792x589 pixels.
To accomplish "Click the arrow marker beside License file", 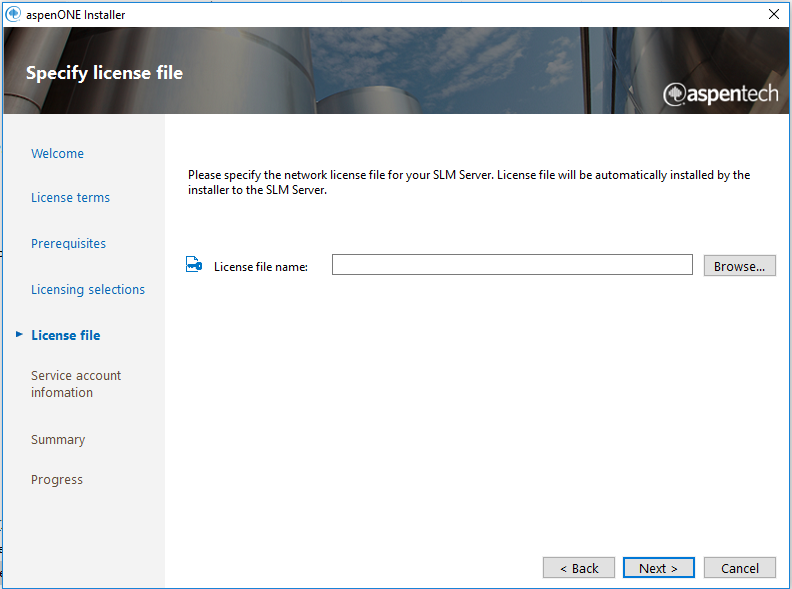I will coord(19,334).
